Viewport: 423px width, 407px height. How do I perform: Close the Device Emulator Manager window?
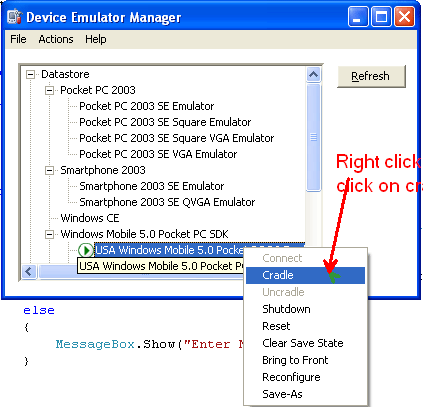tap(404, 17)
